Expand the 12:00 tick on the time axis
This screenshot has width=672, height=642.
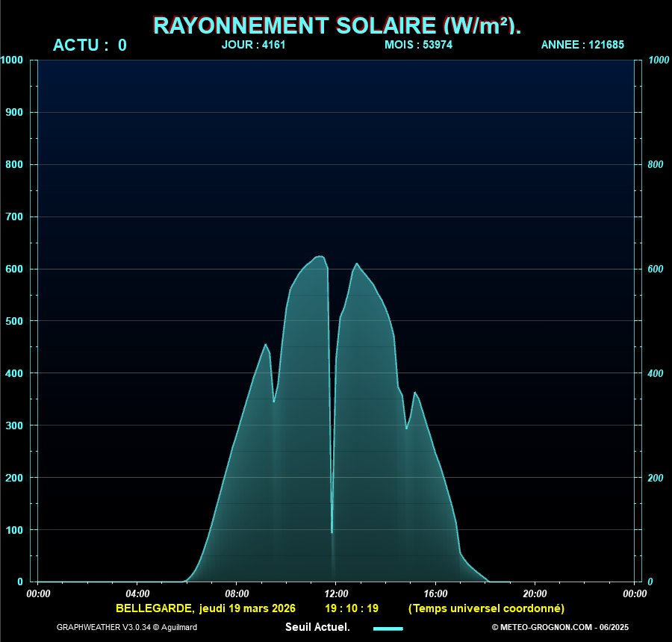click(x=337, y=593)
